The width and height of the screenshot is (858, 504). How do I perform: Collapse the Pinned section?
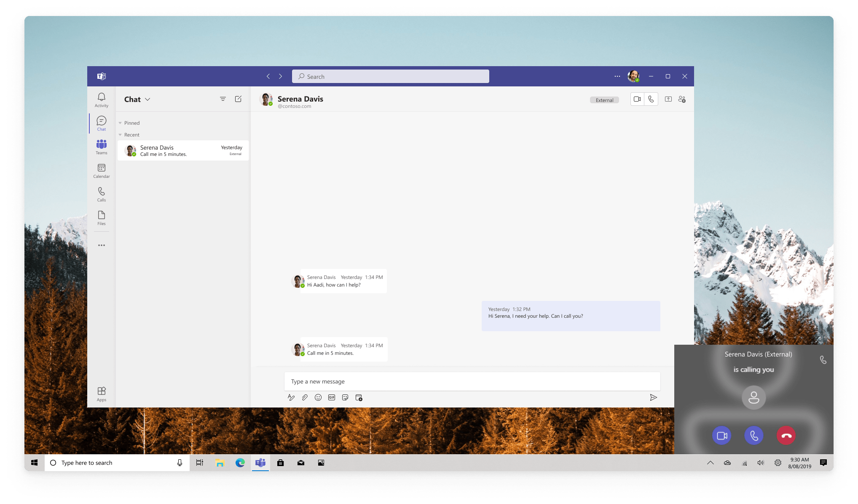120,123
